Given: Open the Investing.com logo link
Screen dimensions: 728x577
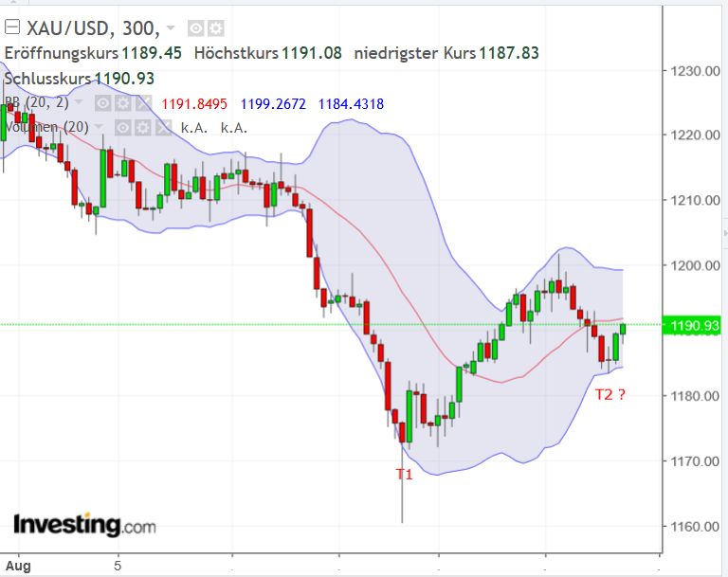Looking at the screenshot, I should [x=84, y=525].
